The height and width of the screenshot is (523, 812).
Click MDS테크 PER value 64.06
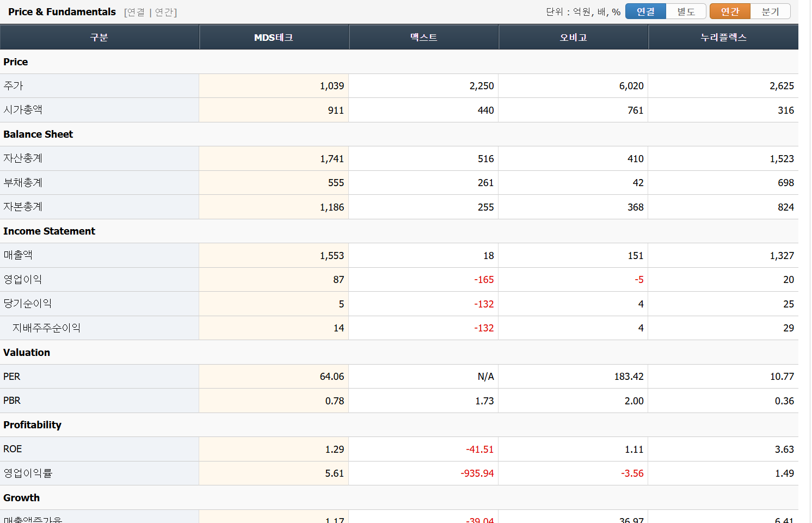[x=332, y=377]
